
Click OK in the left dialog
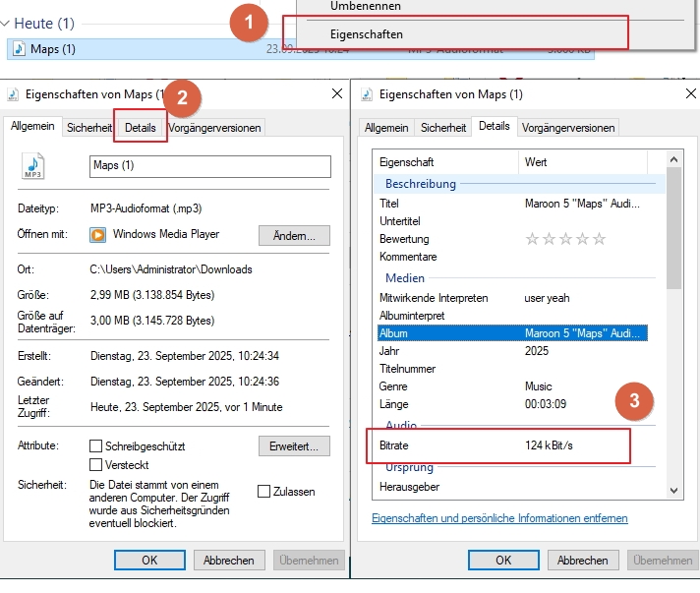coord(149,560)
